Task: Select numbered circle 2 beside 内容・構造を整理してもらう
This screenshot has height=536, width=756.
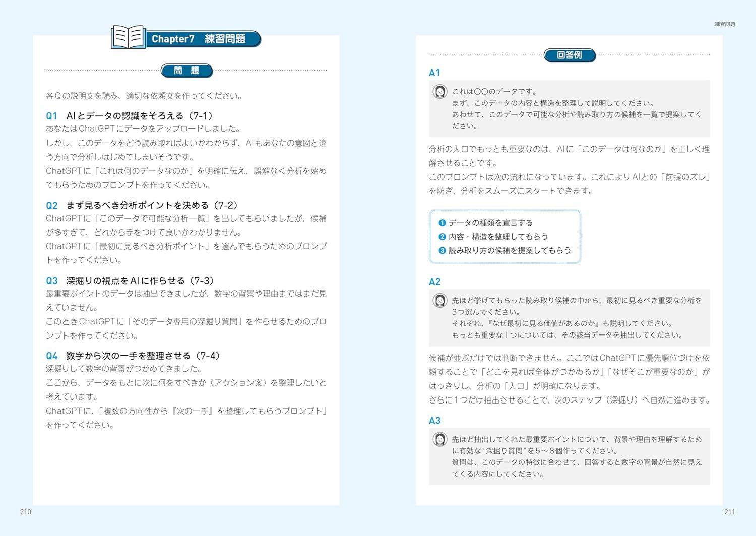Action: click(442, 237)
